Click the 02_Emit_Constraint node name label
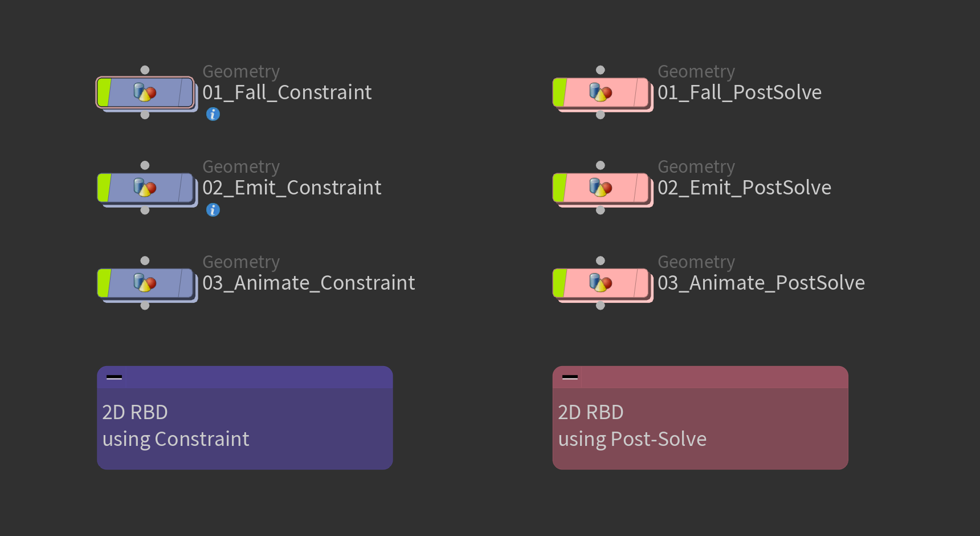Viewport: 980px width, 536px height. [x=292, y=188]
